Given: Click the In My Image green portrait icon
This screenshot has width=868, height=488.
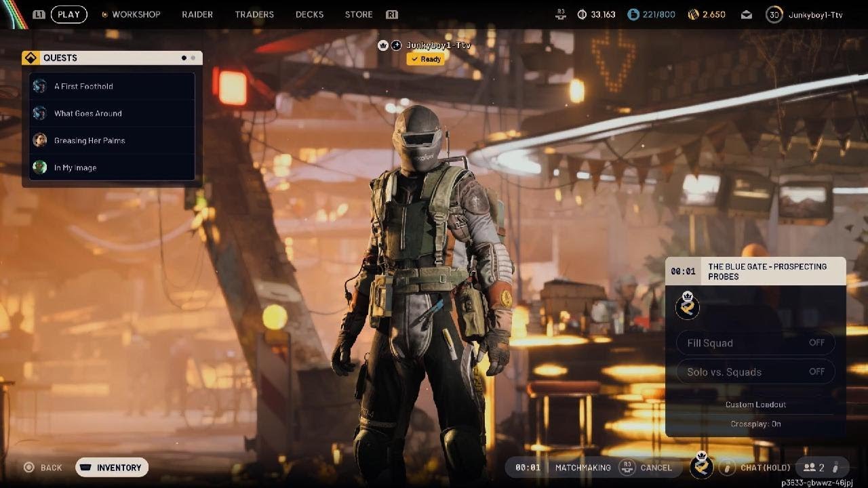Looking at the screenshot, I should (40, 167).
